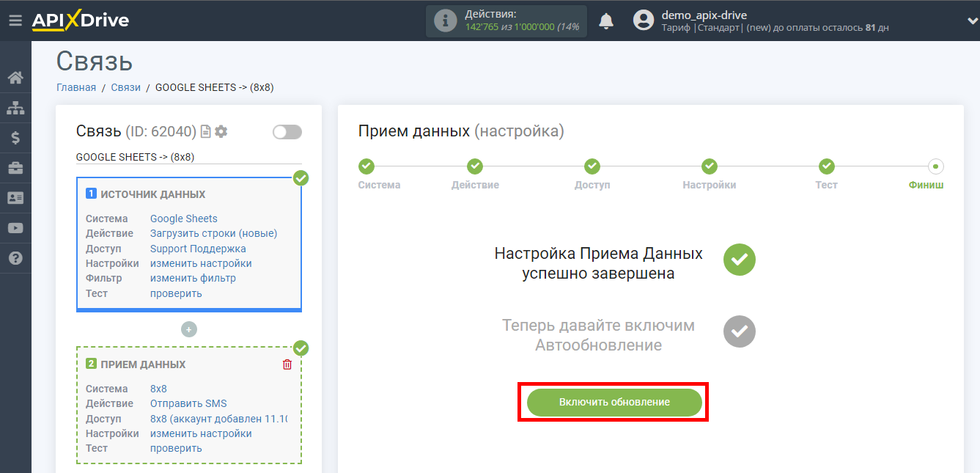Screen dimensions: 980x473
Task: Click Включить обновление button
Action: [x=614, y=402]
